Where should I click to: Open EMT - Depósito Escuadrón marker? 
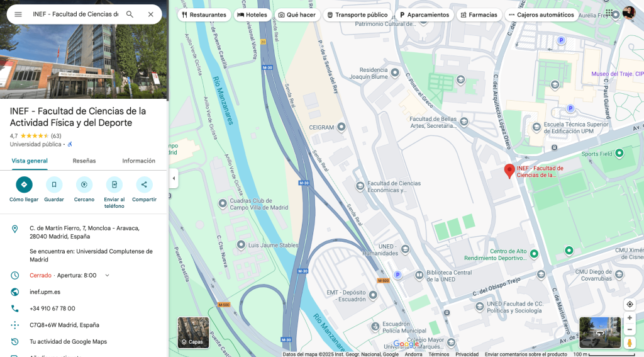tap(373, 295)
